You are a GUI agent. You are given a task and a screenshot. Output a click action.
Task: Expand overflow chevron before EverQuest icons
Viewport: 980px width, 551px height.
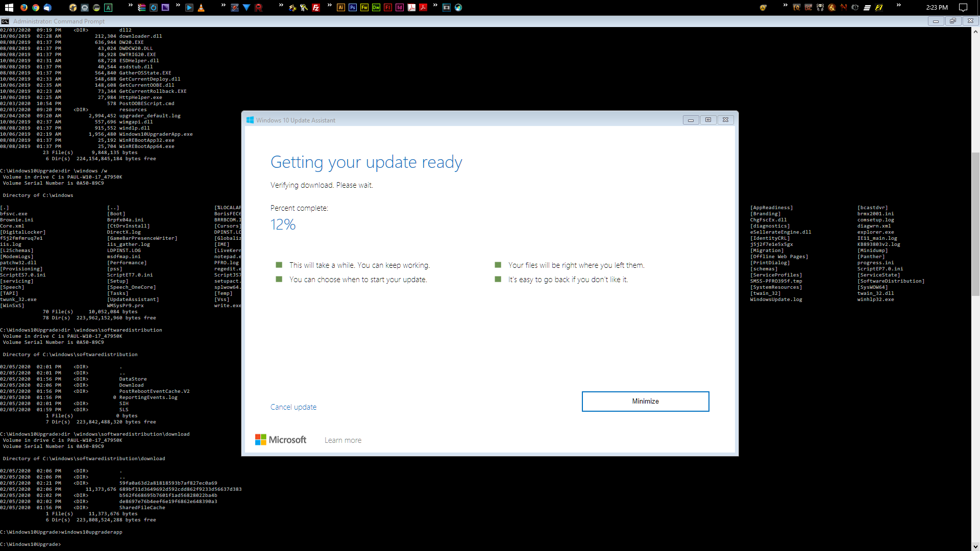click(x=785, y=6)
